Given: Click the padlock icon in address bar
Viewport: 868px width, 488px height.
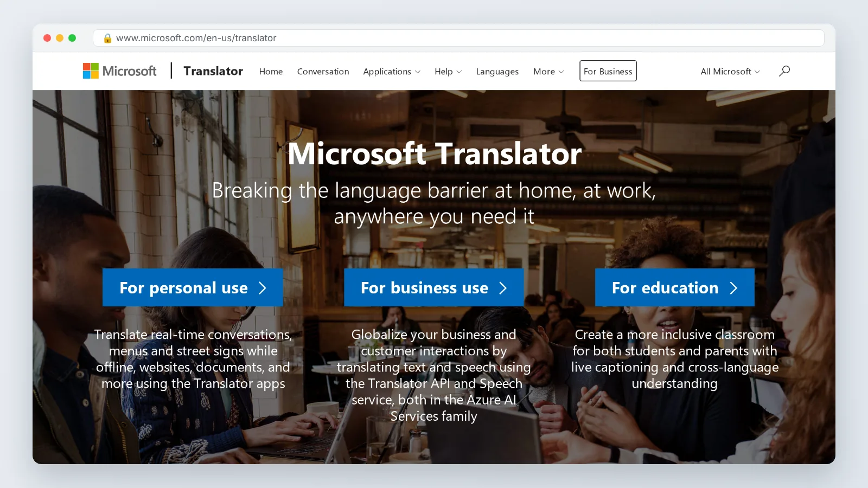Looking at the screenshot, I should click(x=107, y=38).
